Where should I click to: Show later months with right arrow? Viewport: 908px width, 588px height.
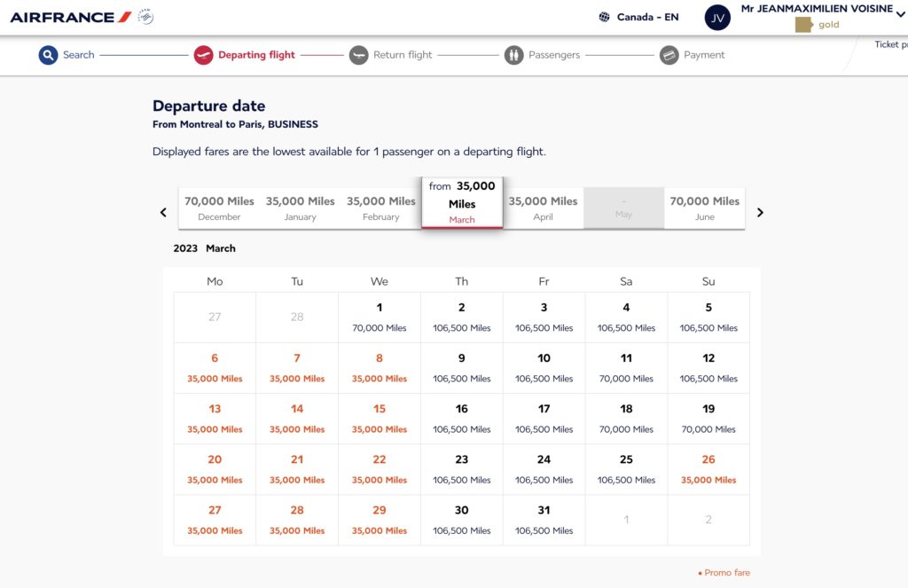tap(760, 212)
